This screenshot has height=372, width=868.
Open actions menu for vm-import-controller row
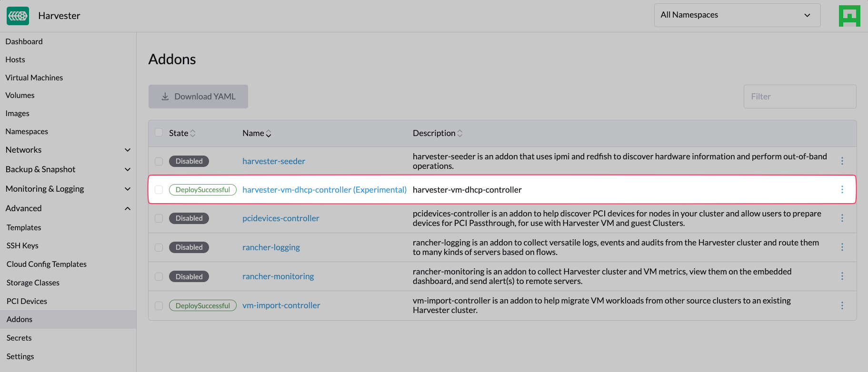click(x=842, y=305)
